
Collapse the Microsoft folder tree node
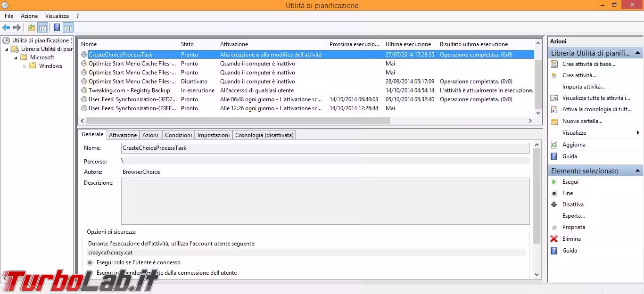point(16,57)
